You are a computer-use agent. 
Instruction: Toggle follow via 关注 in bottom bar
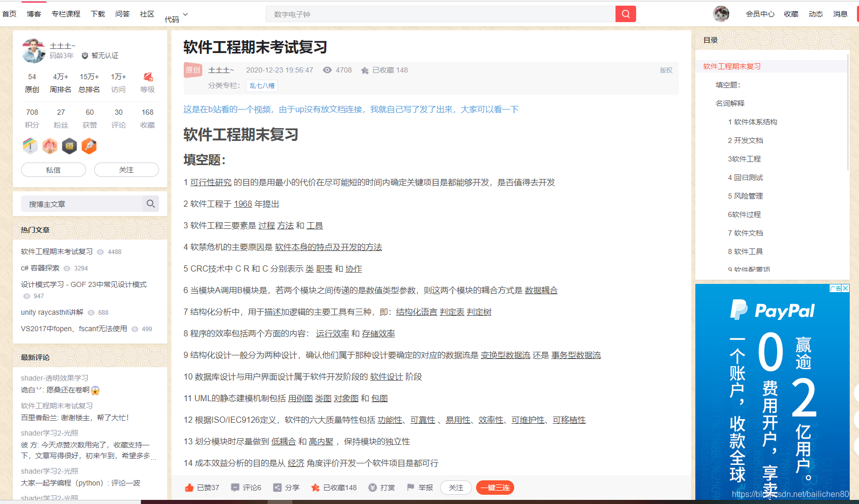(455, 488)
